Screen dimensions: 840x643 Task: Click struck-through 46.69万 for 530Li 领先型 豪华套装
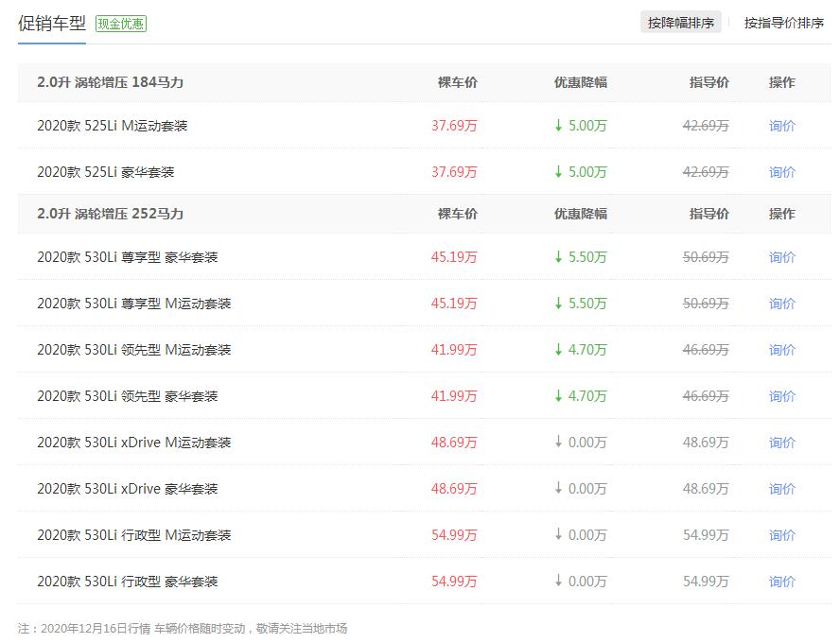[x=706, y=396]
